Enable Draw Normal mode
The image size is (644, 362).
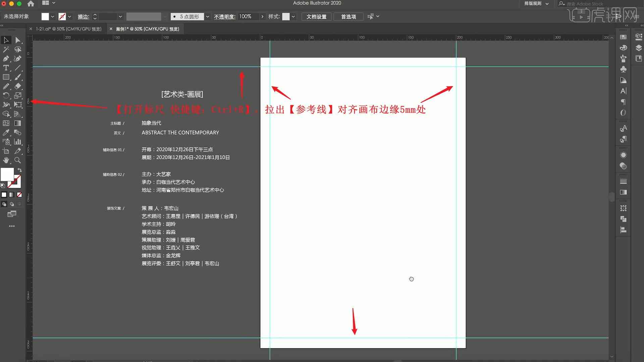(4, 204)
